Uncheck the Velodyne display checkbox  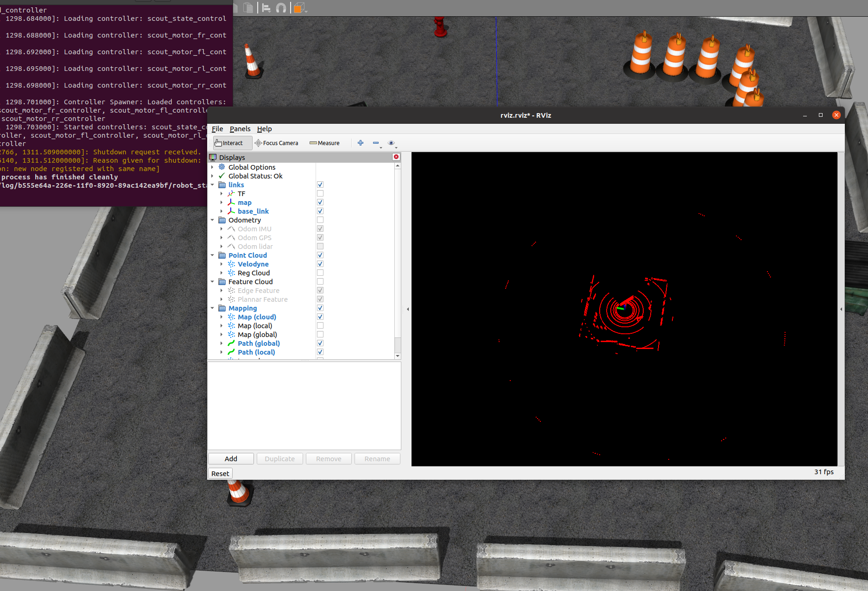(x=320, y=264)
